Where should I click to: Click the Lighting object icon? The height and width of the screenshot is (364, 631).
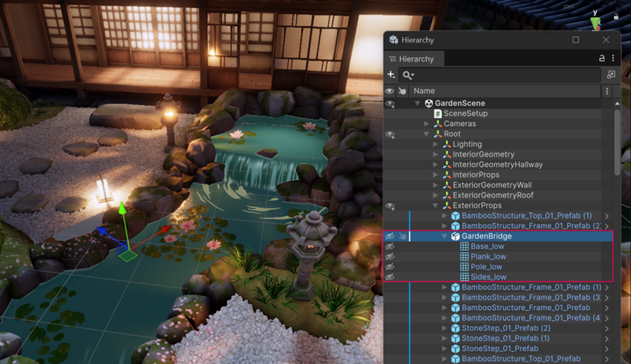coord(447,144)
